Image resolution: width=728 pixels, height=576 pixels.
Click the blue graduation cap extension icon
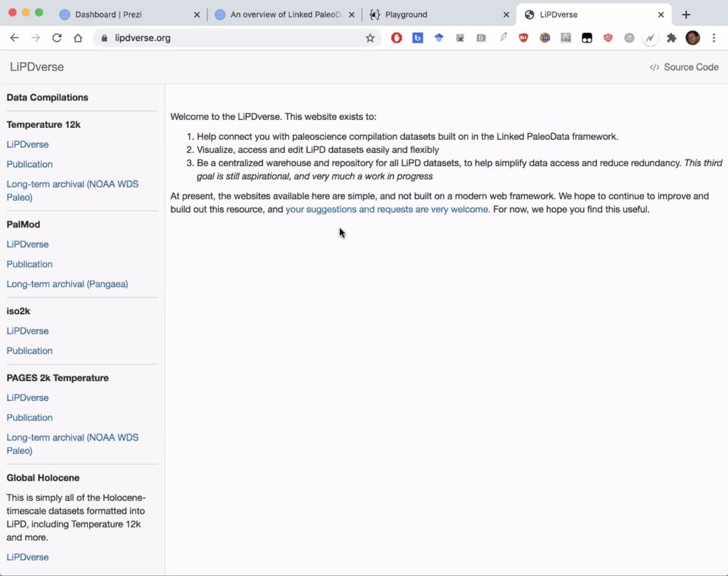pos(439,38)
